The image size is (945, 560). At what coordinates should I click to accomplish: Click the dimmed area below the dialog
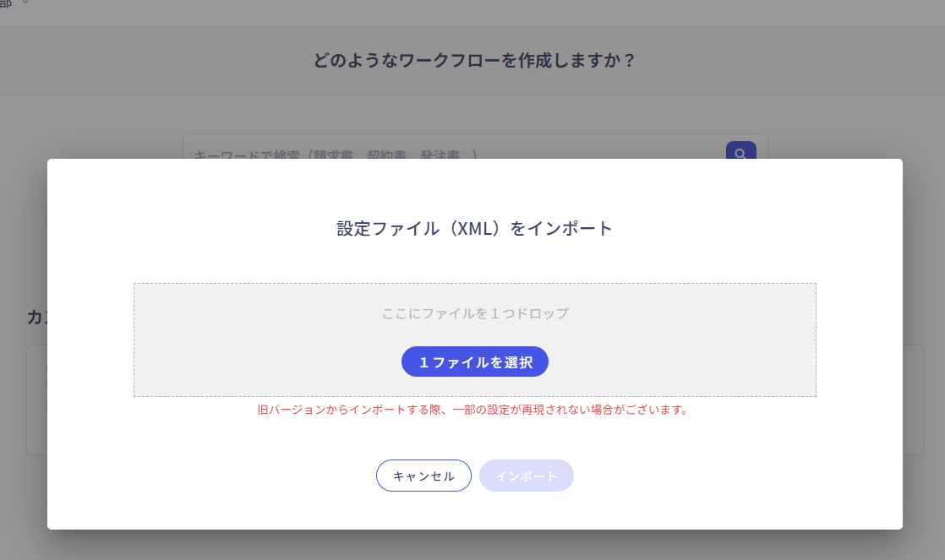click(x=475, y=545)
